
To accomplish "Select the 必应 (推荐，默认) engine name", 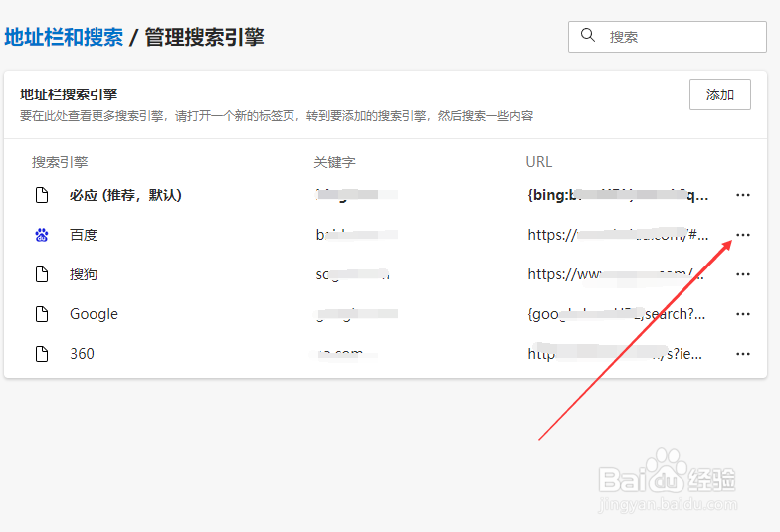I will [x=125, y=195].
